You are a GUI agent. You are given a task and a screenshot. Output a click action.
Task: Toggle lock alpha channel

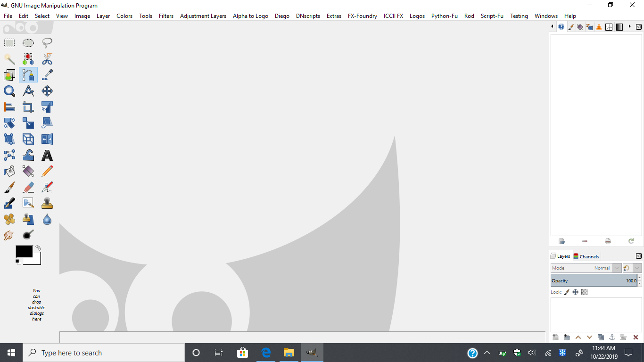tap(584, 292)
